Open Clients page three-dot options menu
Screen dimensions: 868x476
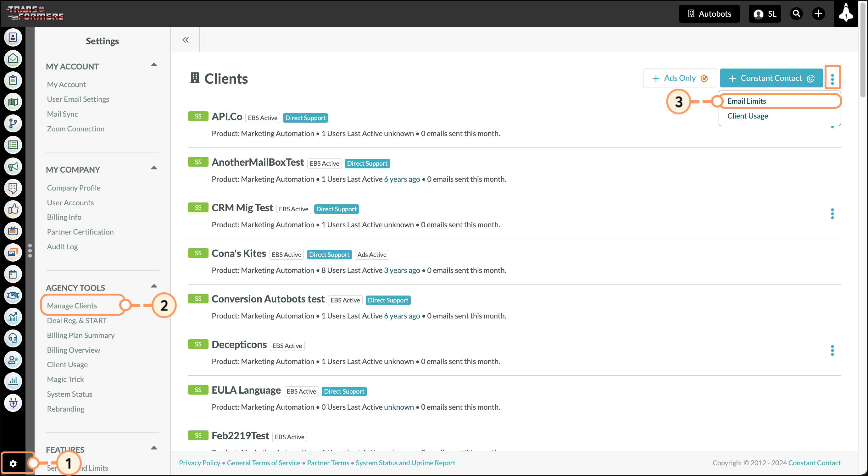point(832,79)
